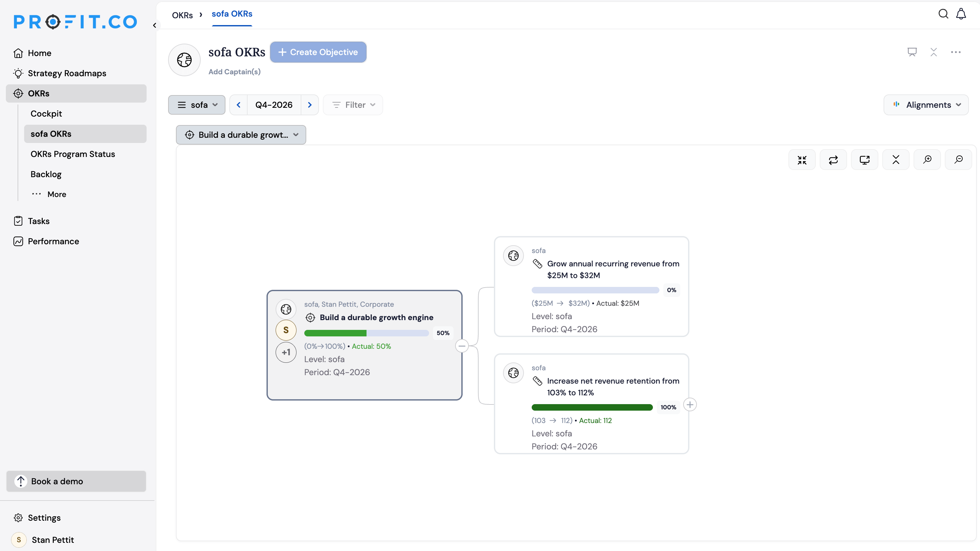Image resolution: width=980 pixels, height=551 pixels.
Task: Open the notifications bell
Action: [961, 14]
